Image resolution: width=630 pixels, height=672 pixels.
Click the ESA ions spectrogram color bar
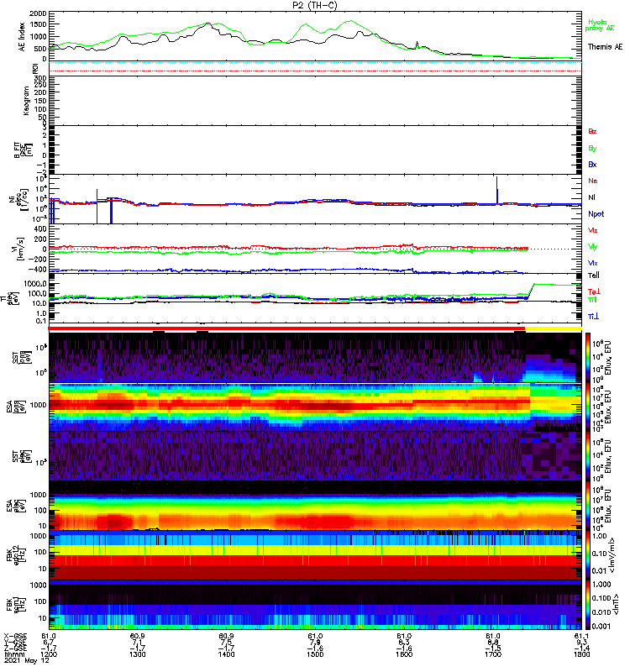(588, 407)
